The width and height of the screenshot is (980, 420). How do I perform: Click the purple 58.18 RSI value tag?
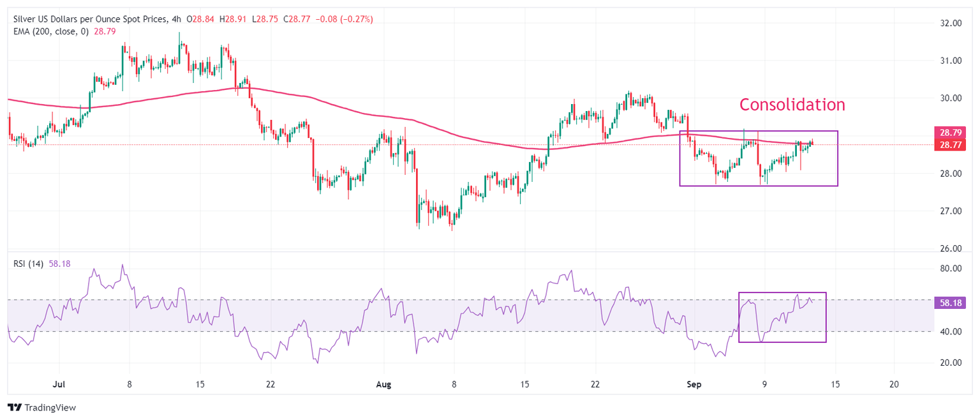tap(951, 303)
